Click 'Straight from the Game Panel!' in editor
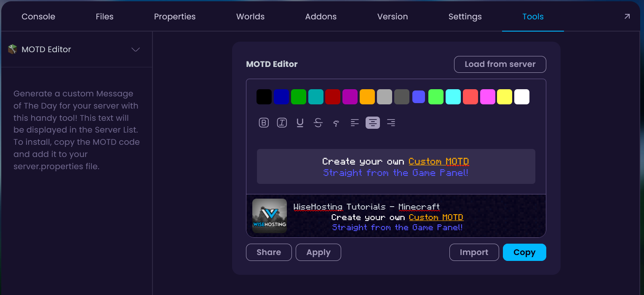This screenshot has width=644, height=295. pyautogui.click(x=395, y=173)
